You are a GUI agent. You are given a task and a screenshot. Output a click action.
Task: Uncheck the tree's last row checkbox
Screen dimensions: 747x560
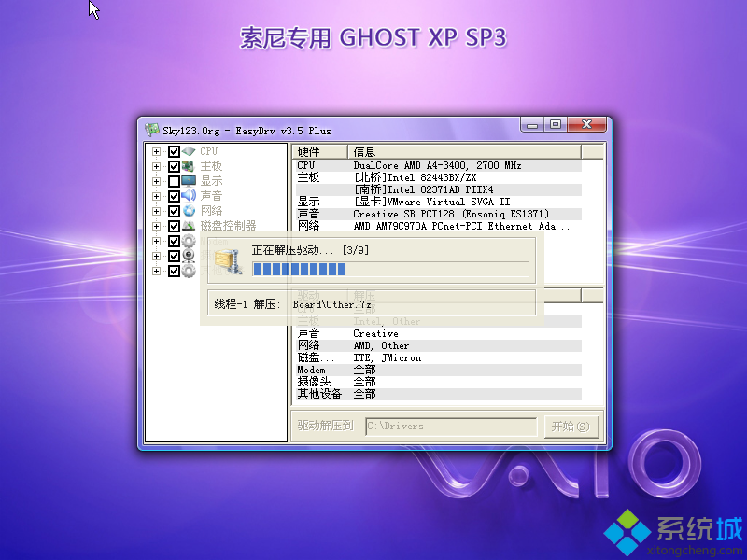(x=174, y=271)
